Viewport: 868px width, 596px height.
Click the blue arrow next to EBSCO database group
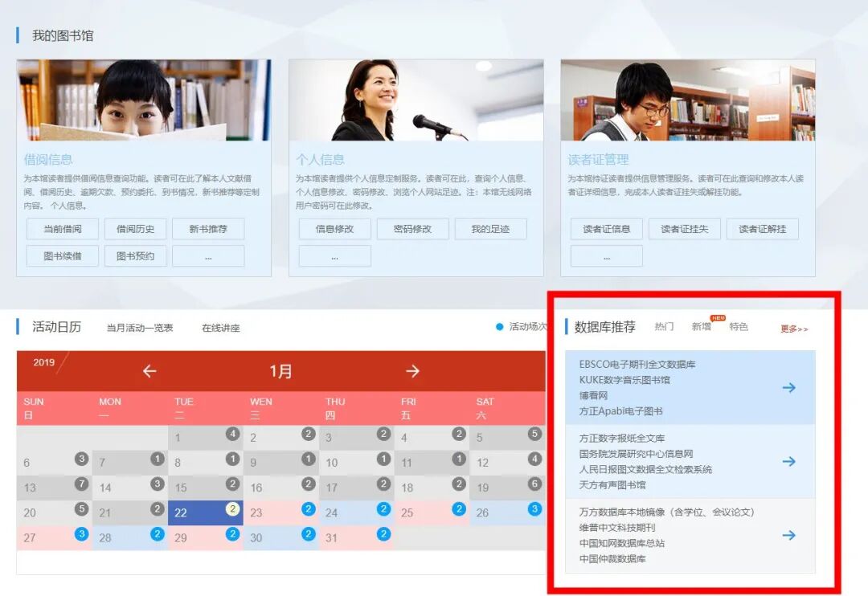coord(788,387)
